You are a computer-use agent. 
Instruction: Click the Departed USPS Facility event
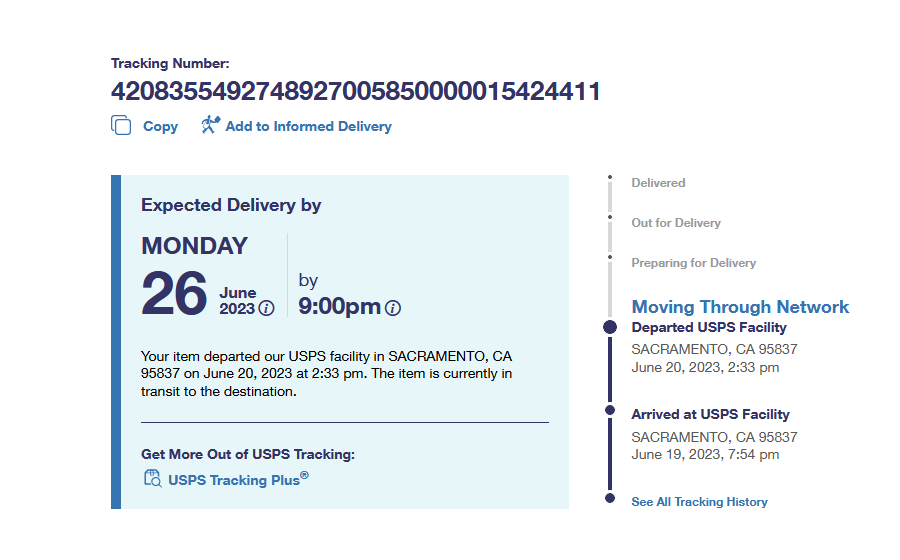(709, 328)
